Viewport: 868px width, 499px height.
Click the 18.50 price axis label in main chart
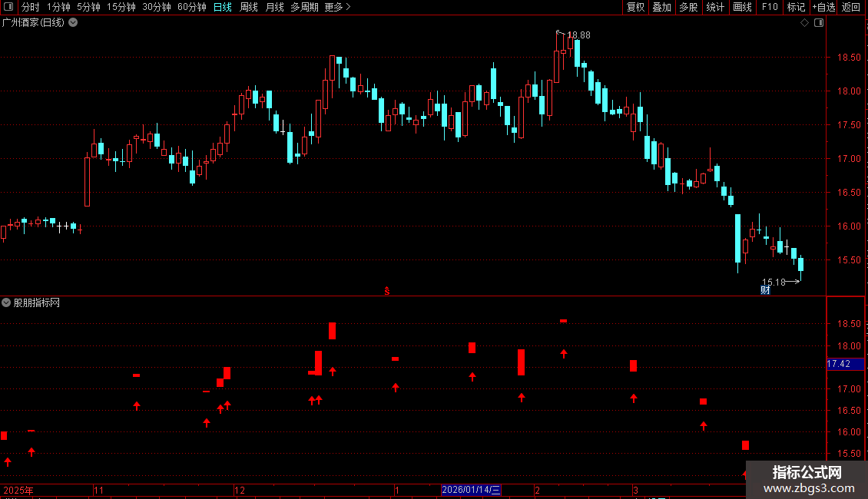click(849, 58)
